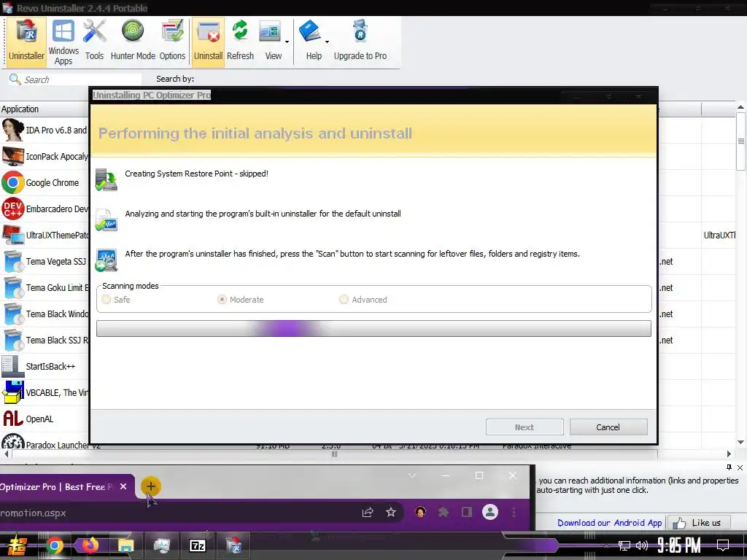Select the UltraUXThemePatcher entry

click(44, 235)
